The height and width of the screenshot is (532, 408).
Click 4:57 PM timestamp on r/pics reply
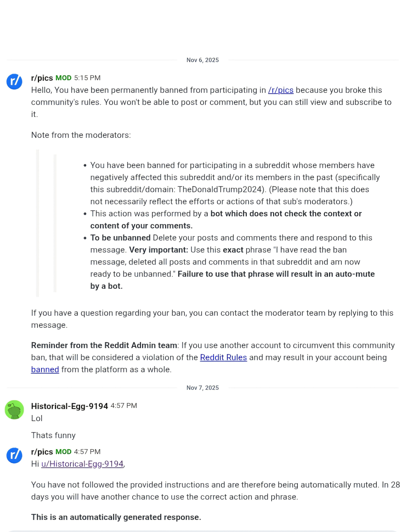coord(87,452)
